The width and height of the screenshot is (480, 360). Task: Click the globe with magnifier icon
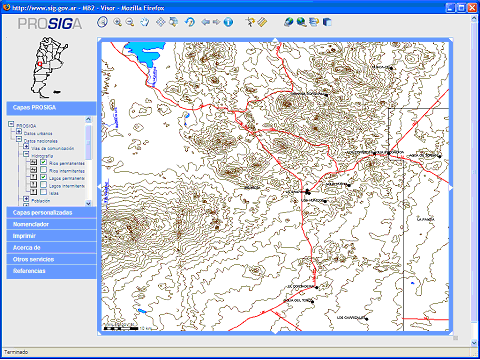[x=302, y=22]
